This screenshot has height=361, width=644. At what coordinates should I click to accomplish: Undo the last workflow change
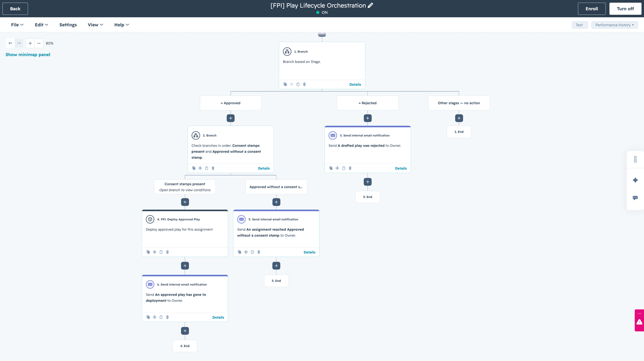click(x=11, y=43)
